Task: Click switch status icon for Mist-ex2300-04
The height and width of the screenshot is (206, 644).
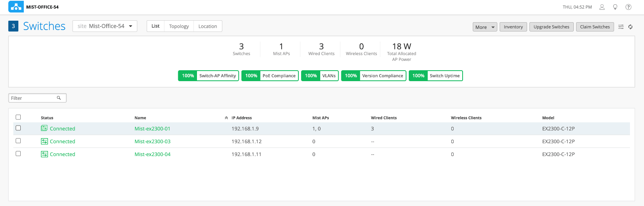Action: click(44, 154)
